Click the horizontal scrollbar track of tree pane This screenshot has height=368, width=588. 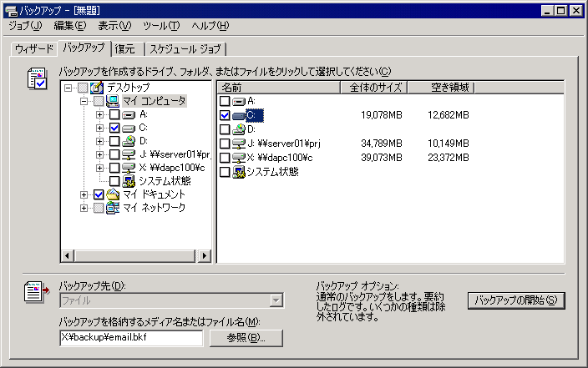pyautogui.click(x=135, y=256)
